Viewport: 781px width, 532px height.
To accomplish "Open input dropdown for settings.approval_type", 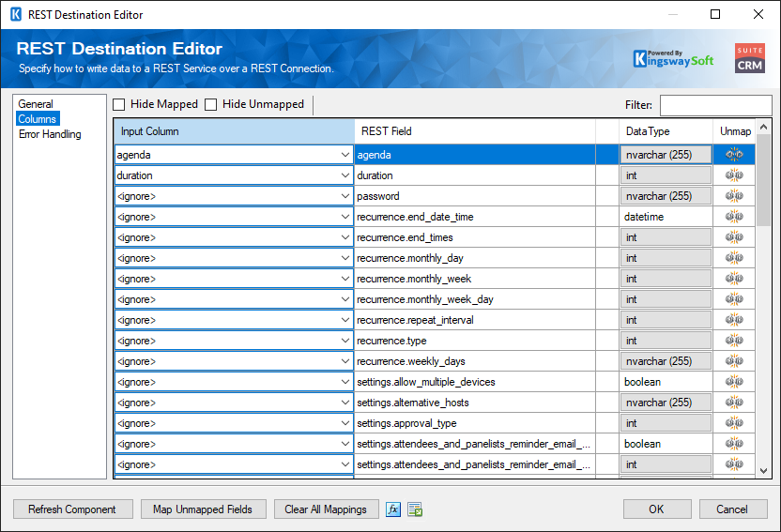I will pyautogui.click(x=345, y=423).
